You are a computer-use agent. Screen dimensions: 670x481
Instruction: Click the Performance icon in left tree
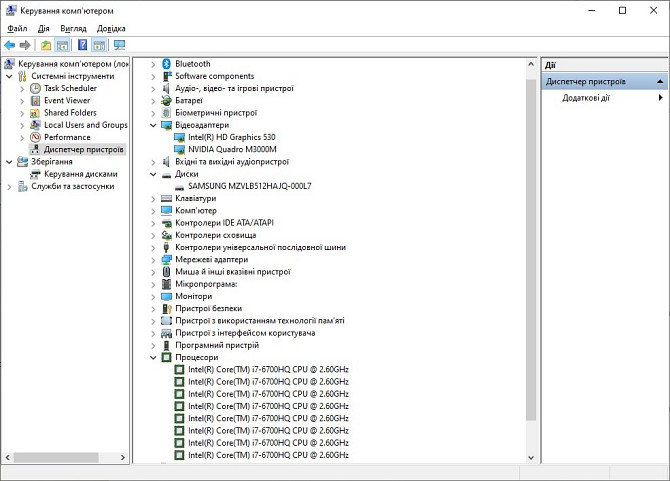tap(35, 138)
